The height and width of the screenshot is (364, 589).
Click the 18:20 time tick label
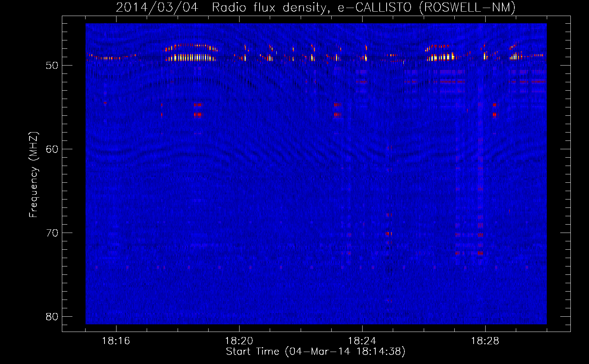(239, 341)
